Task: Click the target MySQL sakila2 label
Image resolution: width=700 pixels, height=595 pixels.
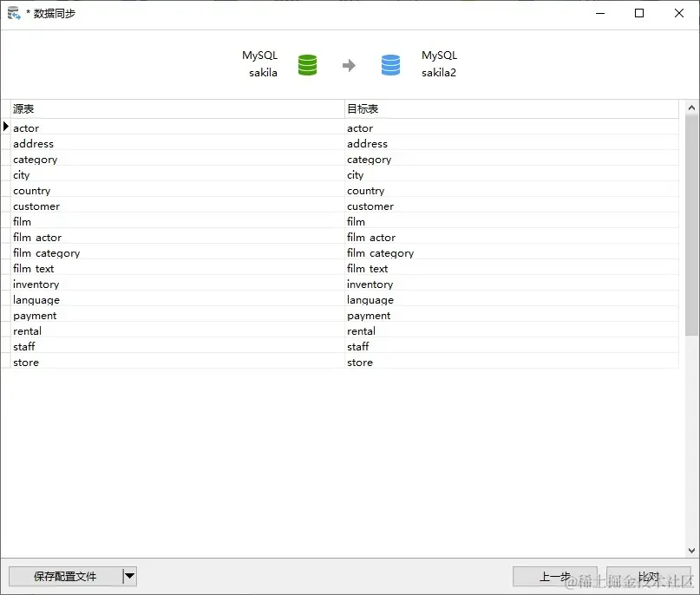Action: [439, 64]
